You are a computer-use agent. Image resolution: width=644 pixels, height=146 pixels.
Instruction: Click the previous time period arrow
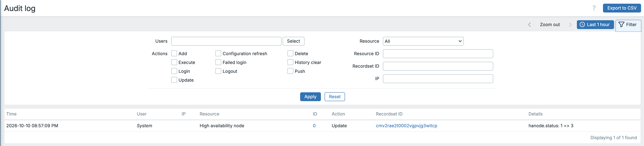[x=529, y=24]
